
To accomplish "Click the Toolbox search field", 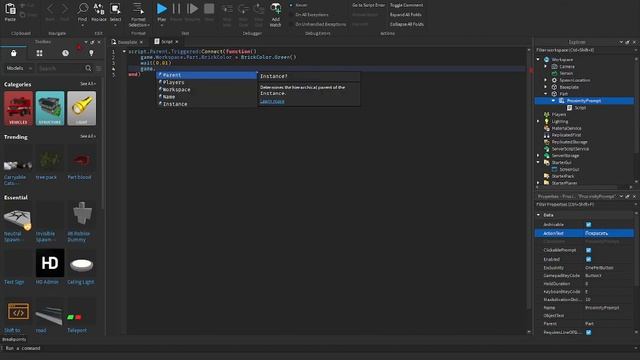I will click(60, 68).
